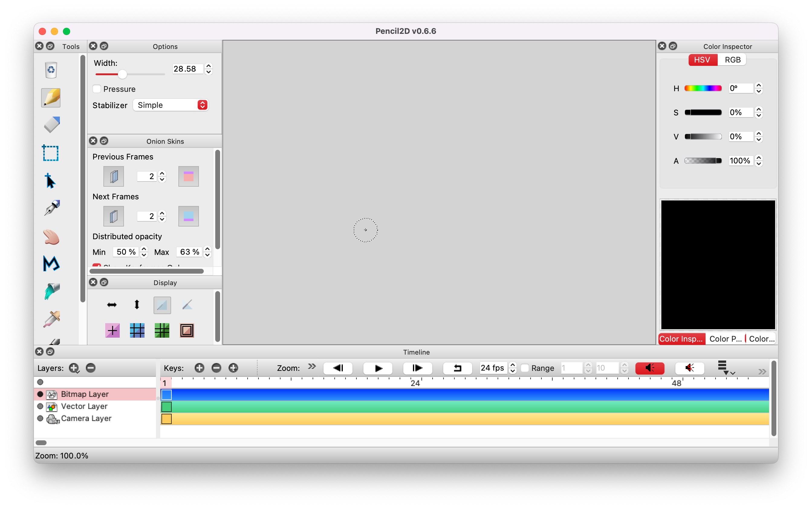Flip the view vertically
The height and width of the screenshot is (508, 812).
[137, 305]
